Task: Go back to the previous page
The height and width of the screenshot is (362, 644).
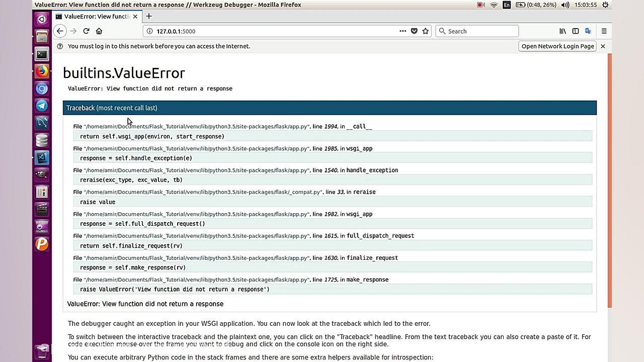Action: coord(60,31)
